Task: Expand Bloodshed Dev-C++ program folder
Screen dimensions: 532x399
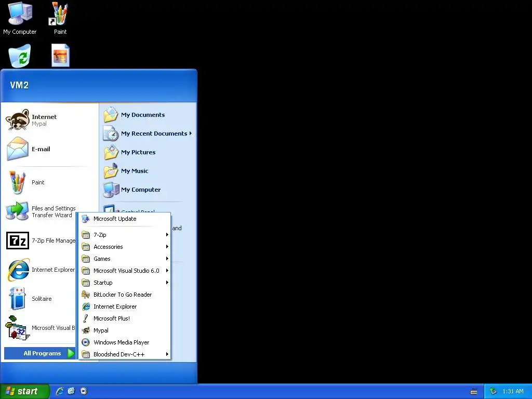Action: pos(125,354)
